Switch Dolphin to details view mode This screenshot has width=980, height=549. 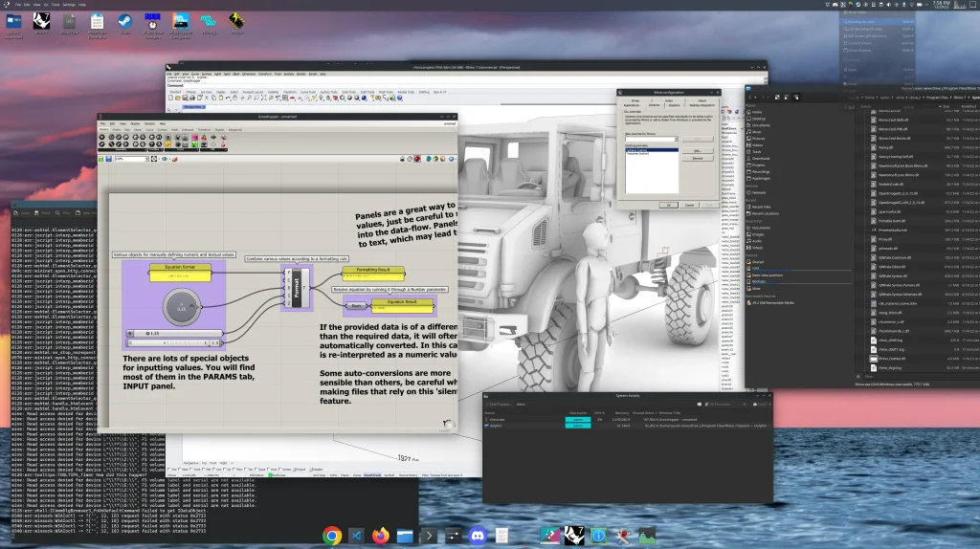click(795, 97)
